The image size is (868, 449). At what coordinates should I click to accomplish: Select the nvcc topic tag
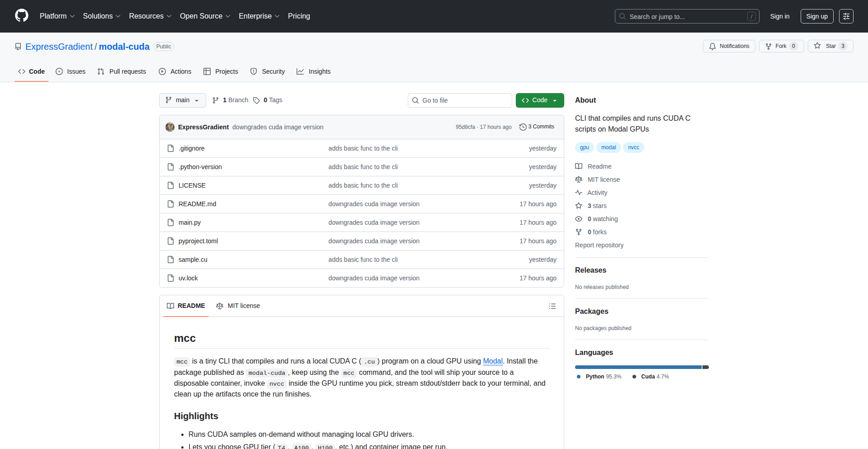click(x=633, y=147)
